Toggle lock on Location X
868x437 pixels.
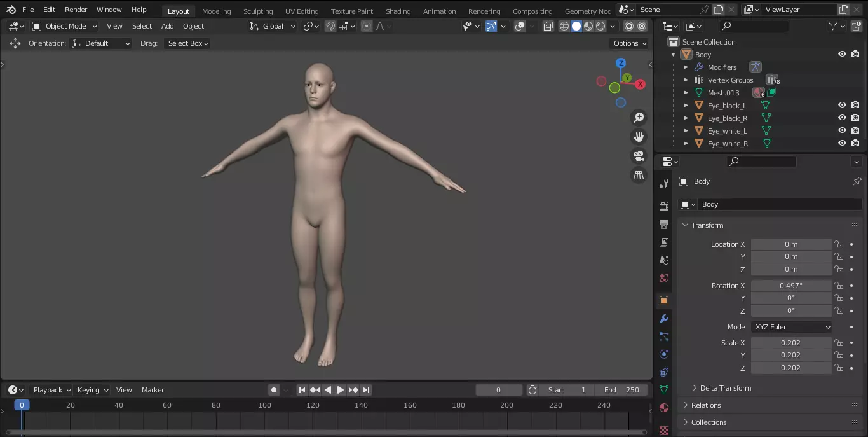(839, 244)
